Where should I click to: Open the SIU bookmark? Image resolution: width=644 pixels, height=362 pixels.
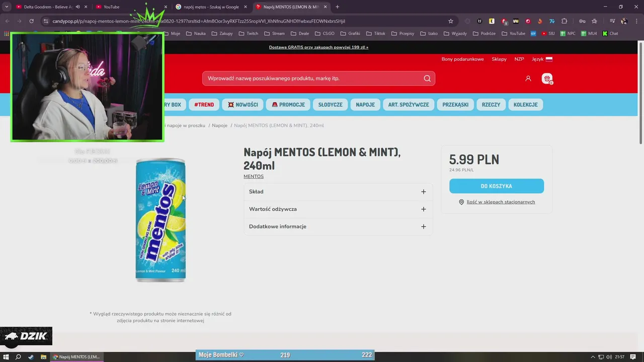[548, 34]
